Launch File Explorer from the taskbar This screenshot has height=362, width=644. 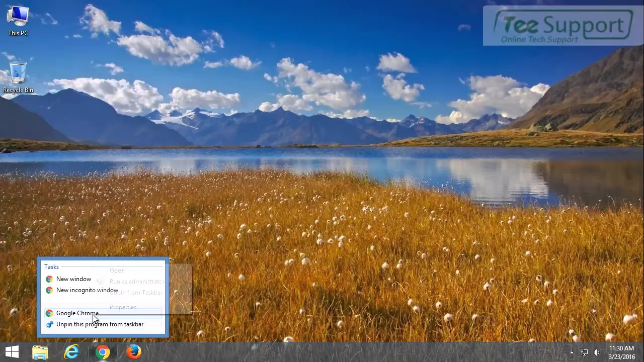(x=40, y=352)
